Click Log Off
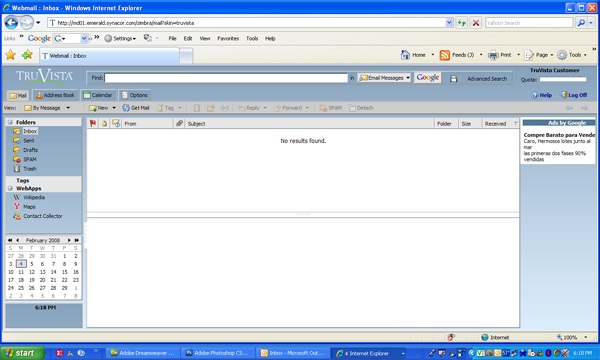Screen dimensions: 600x360 point(574,95)
